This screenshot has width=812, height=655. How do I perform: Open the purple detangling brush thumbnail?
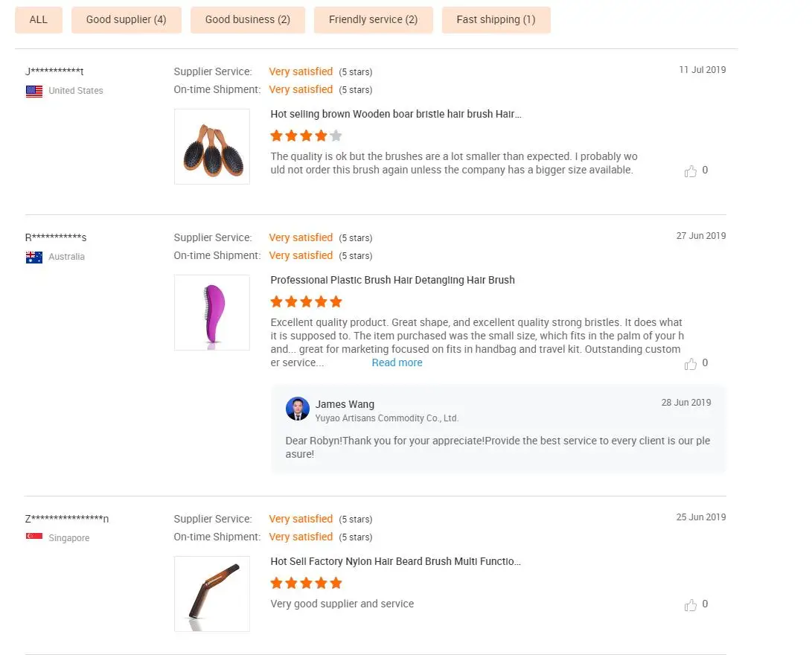pyautogui.click(x=212, y=313)
